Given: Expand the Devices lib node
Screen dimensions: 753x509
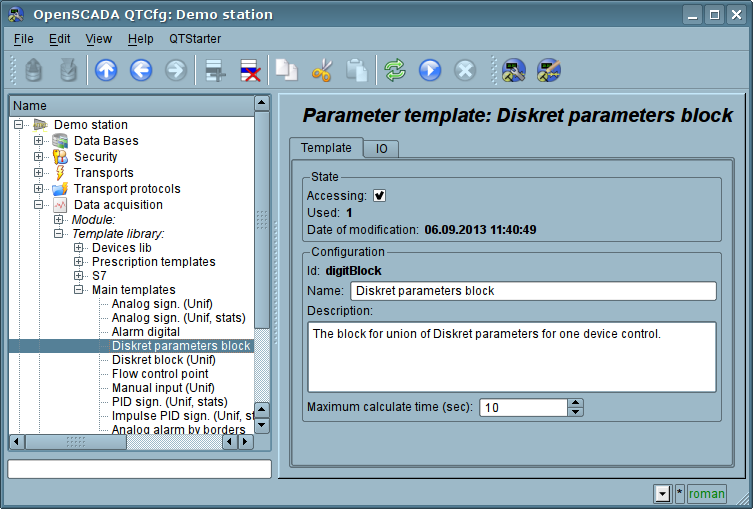Looking at the screenshot, I should [x=79, y=248].
